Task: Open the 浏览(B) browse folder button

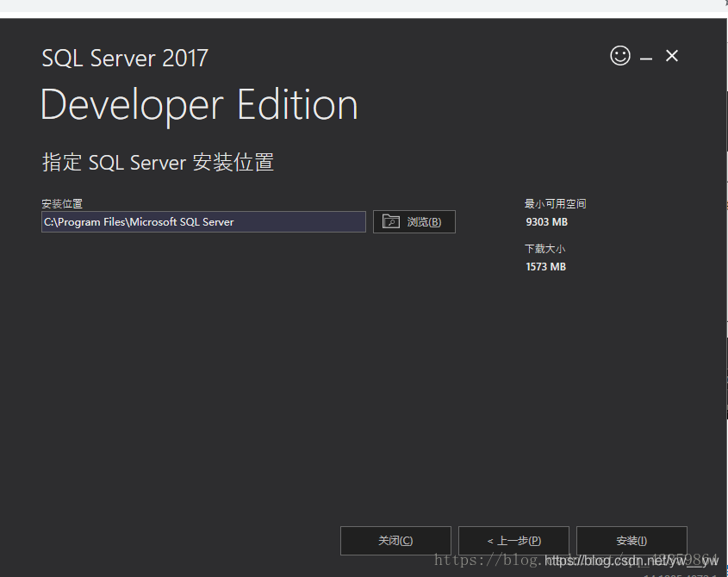Action: [414, 222]
